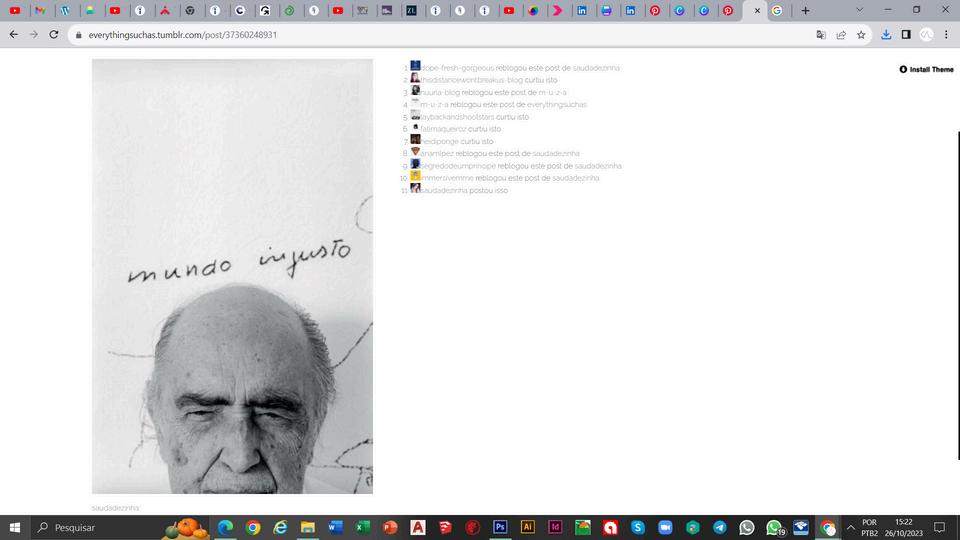The image size is (960, 540).
Task: Click the browser forward arrow
Action: coord(34,35)
